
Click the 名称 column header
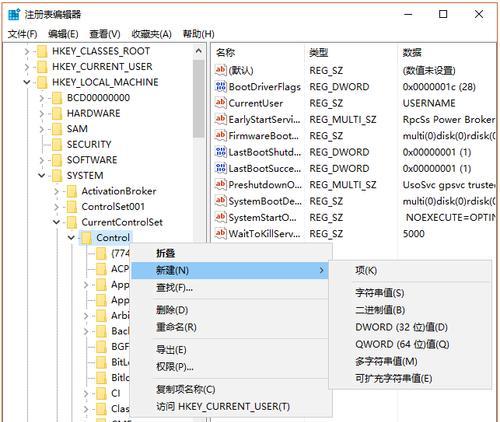click(258, 52)
